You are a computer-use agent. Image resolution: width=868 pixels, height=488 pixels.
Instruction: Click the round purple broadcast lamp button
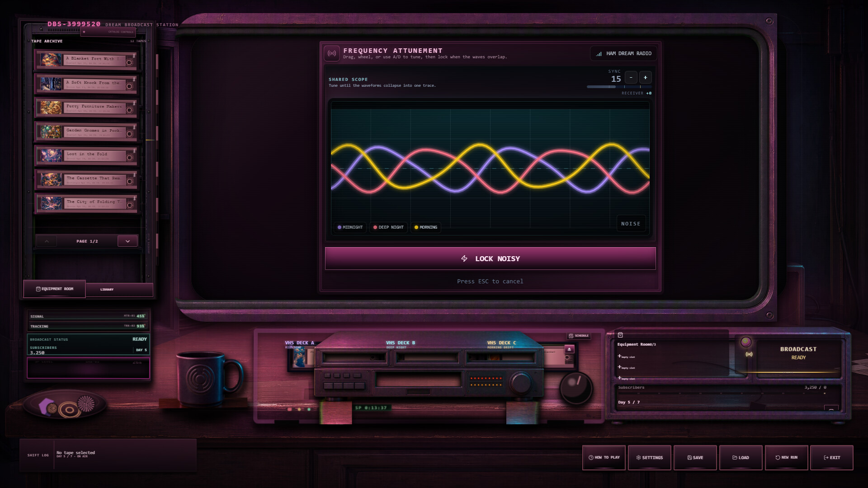pyautogui.click(x=746, y=342)
